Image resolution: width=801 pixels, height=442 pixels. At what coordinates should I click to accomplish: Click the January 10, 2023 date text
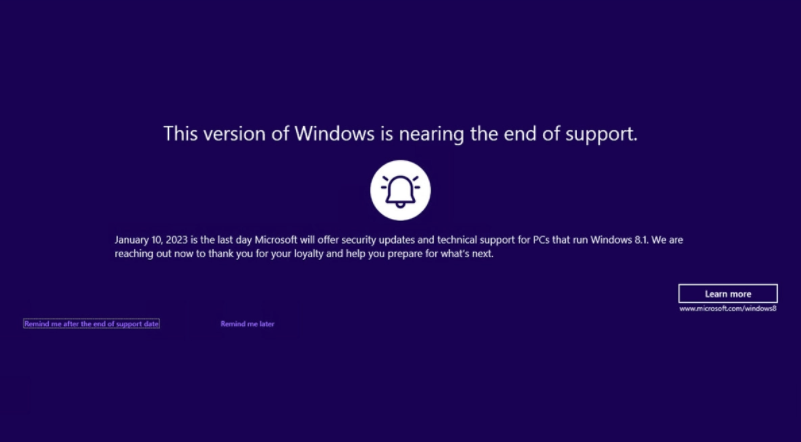(x=152, y=240)
